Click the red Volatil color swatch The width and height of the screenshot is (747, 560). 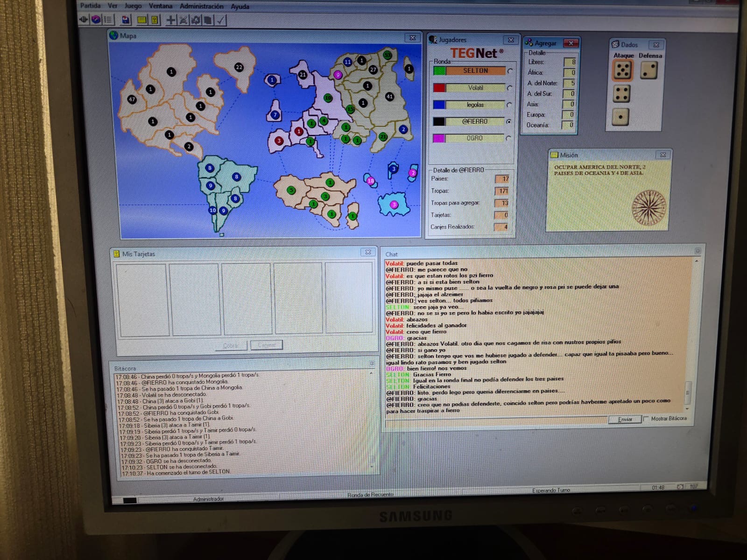439,88
